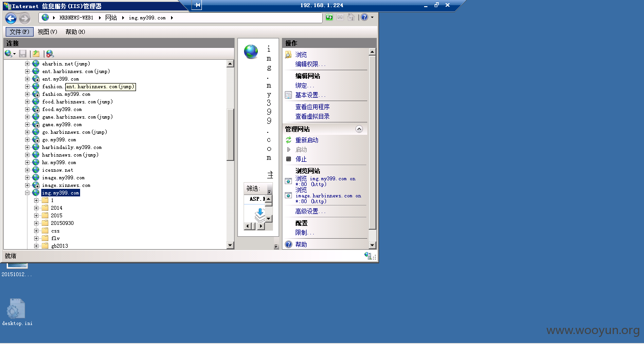Click HRBNEWS-WEB1 in the breadcrumb path
Screen dimensions: 644x344
[76, 18]
